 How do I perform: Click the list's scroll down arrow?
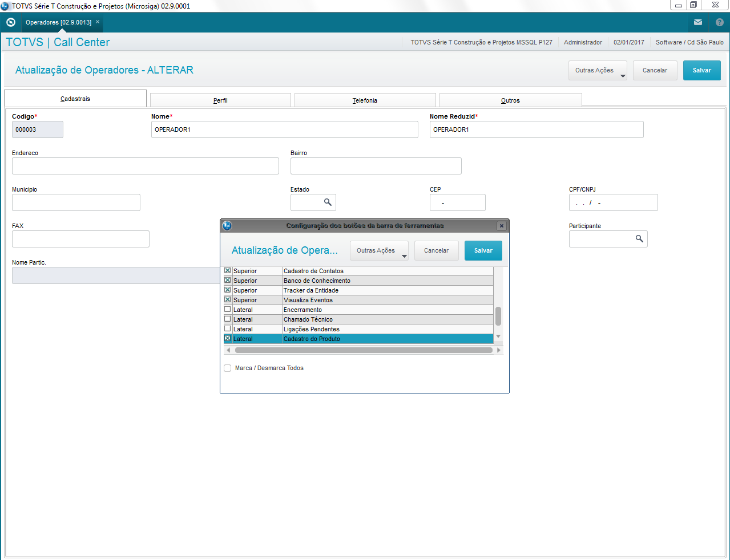point(498,336)
